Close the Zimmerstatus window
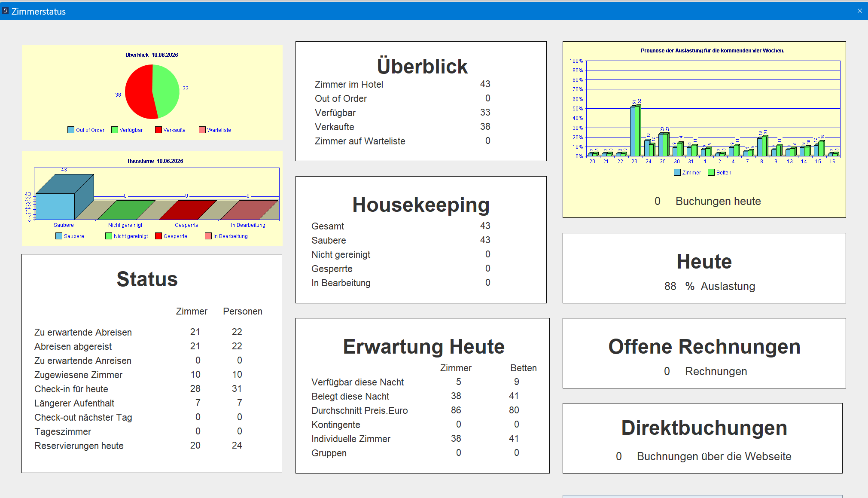This screenshot has width=868, height=498. [x=859, y=11]
